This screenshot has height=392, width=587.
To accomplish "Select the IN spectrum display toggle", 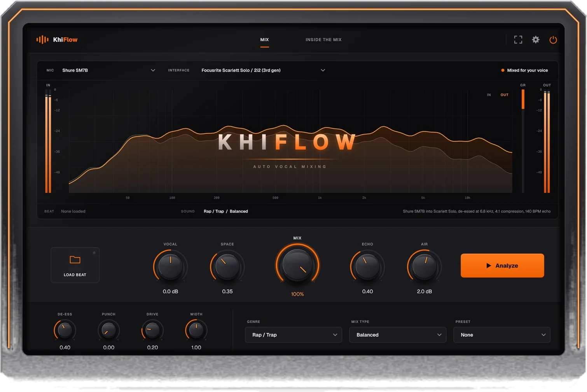I will point(489,95).
